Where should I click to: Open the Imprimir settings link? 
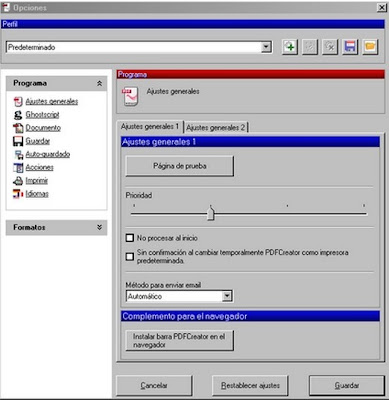click(37, 181)
